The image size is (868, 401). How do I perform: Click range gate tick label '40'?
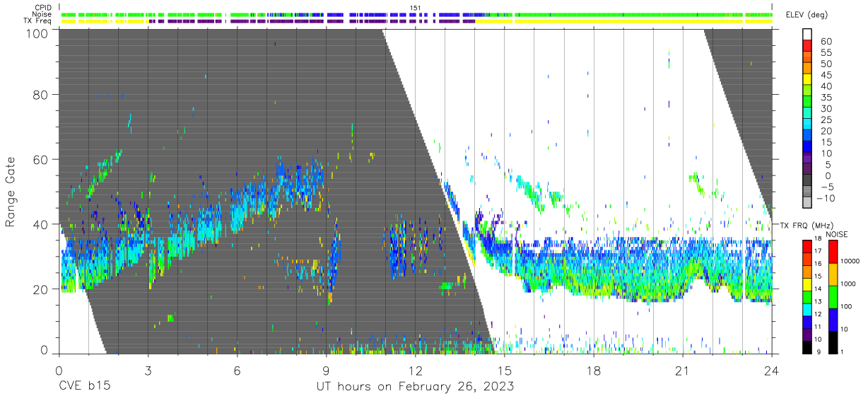42,224
